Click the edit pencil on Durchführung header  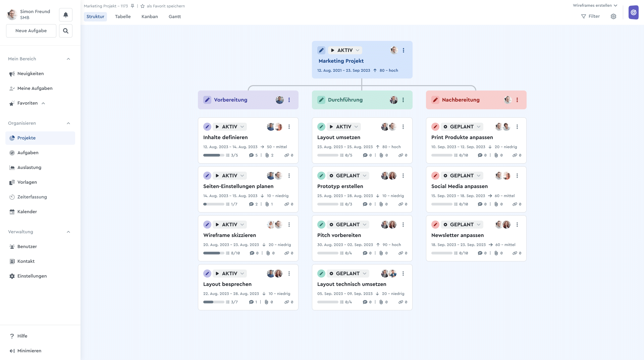[321, 100]
